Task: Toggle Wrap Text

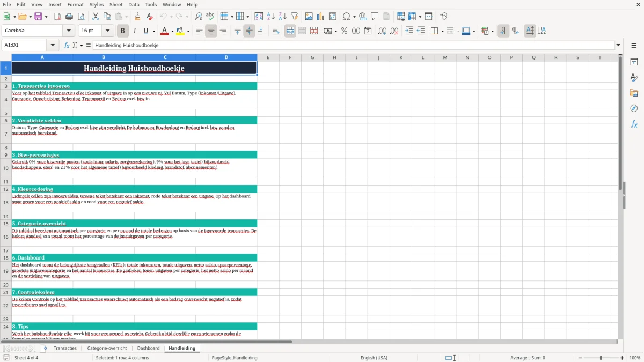Action: [275, 31]
